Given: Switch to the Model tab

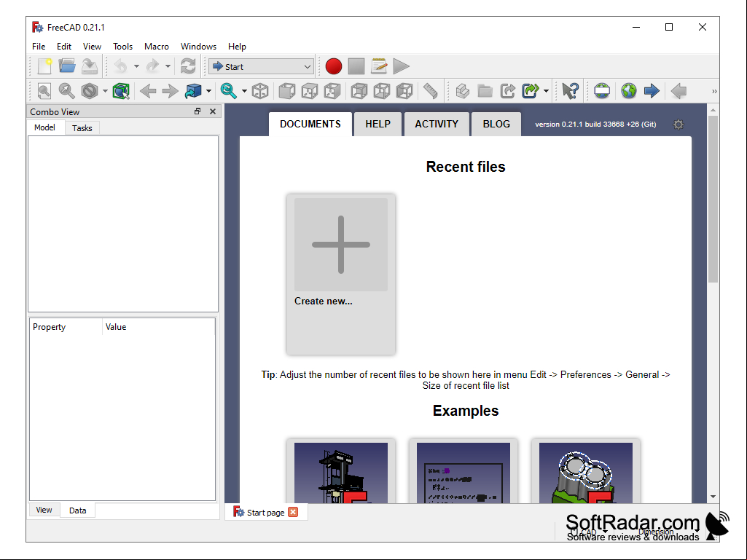Looking at the screenshot, I should click(x=44, y=127).
